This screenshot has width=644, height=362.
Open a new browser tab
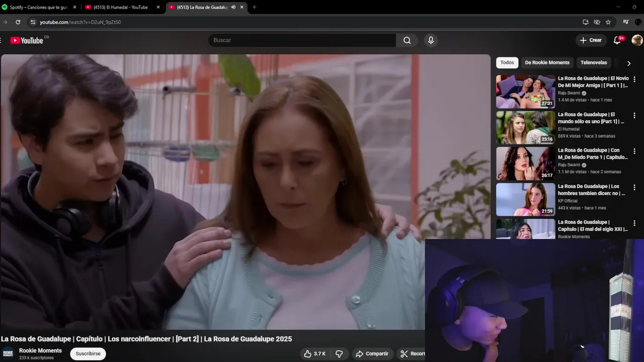point(254,7)
